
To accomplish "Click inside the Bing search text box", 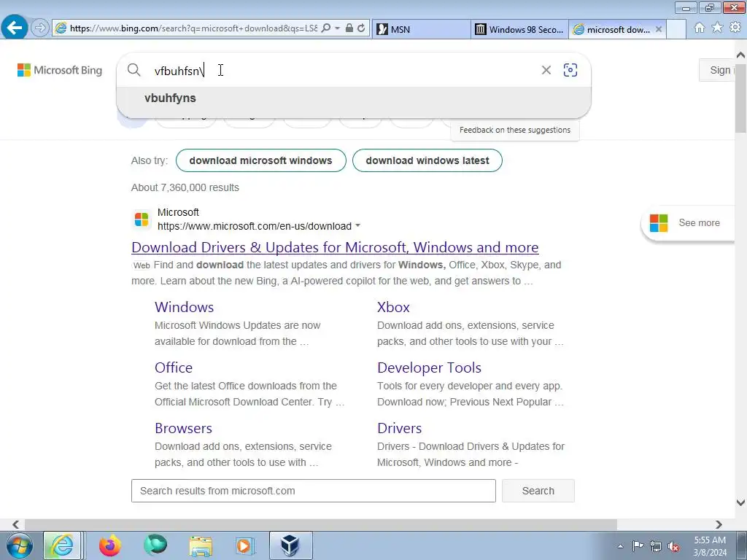I will 343,71.
